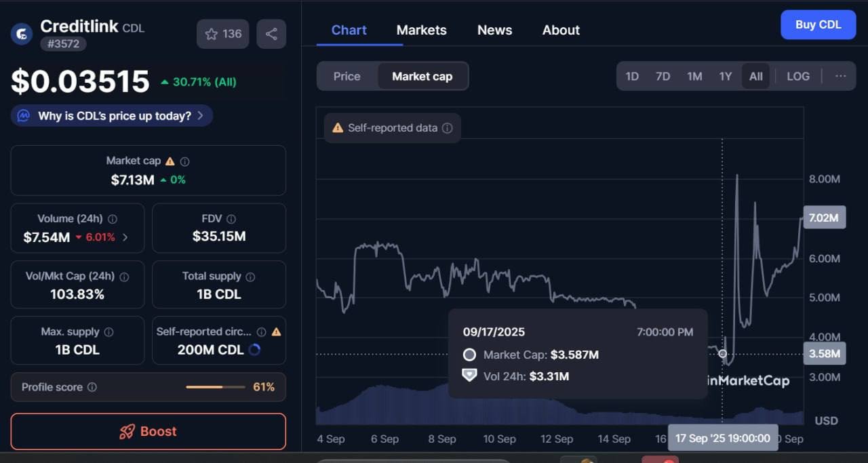This screenshot has width=868, height=463.
Task: Click the Self-reported data warning icon
Action: coord(338,127)
